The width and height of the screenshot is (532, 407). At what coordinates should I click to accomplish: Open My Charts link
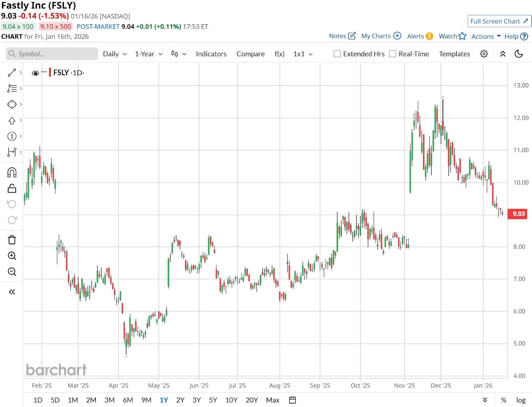tap(381, 36)
